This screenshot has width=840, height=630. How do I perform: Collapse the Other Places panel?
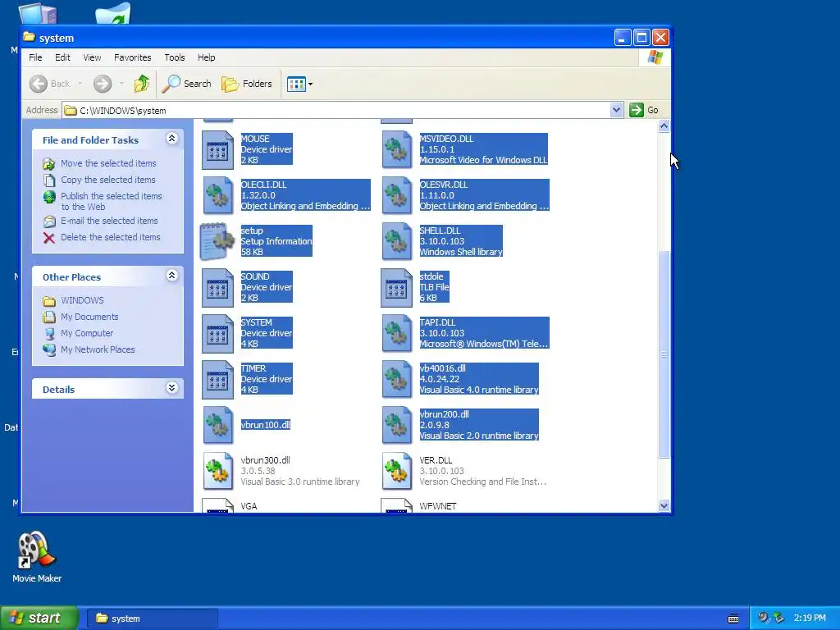click(x=171, y=276)
